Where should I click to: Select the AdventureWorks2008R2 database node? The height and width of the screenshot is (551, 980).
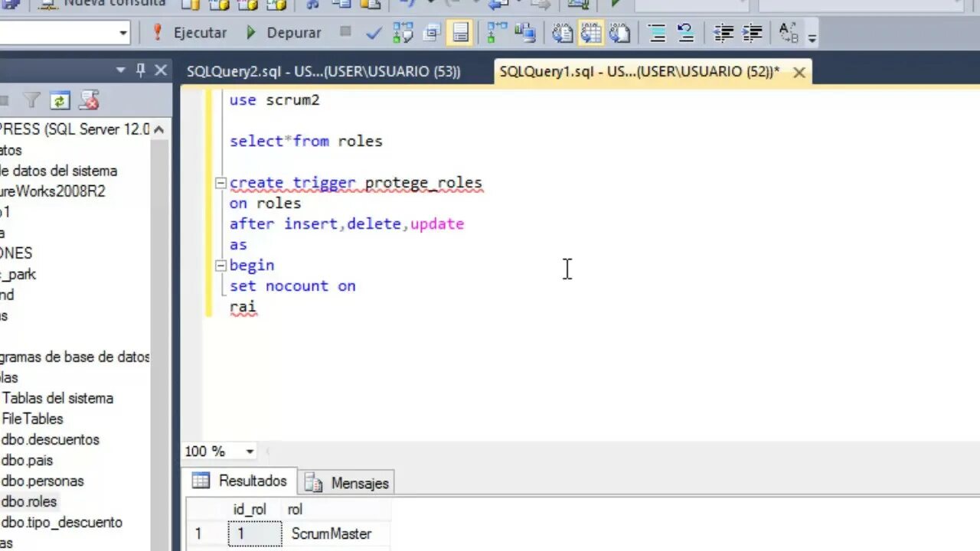click(52, 191)
